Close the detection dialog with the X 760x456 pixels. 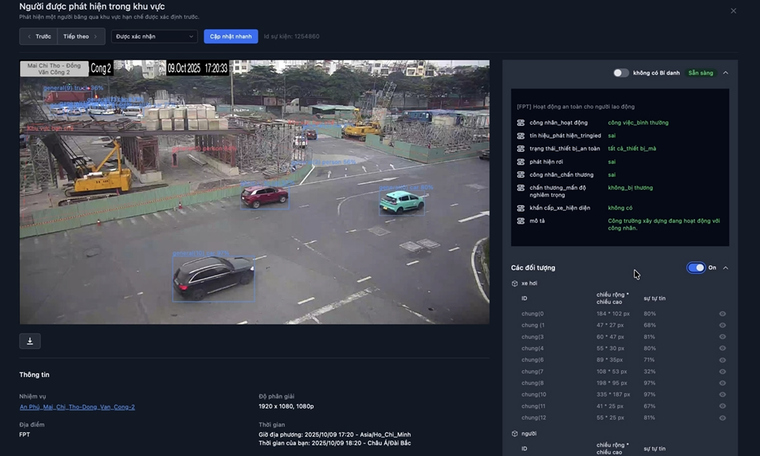(733, 11)
